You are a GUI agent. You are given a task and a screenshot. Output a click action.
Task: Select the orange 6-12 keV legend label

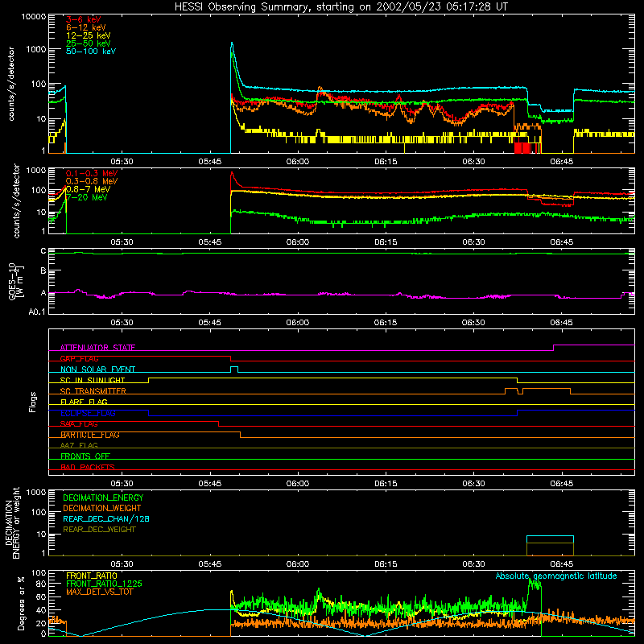[86, 27]
